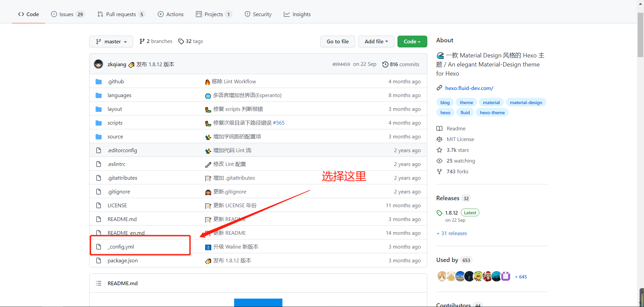
Task: Click the eye icon beside 25 watching
Action: [x=439, y=161]
